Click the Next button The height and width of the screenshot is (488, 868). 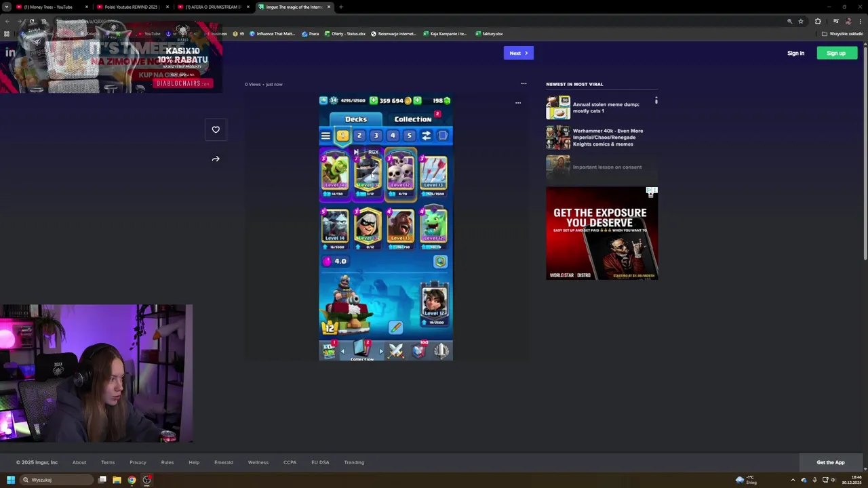519,53
